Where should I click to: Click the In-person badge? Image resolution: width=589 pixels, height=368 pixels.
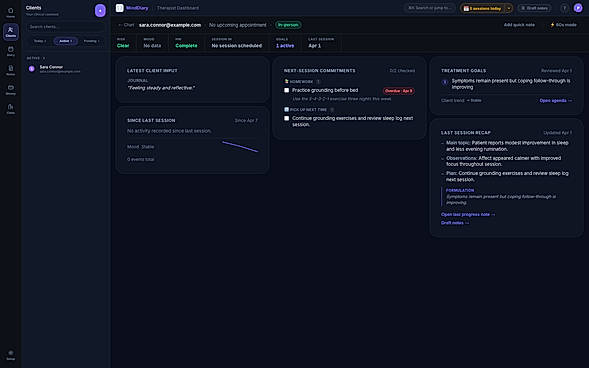(x=288, y=25)
